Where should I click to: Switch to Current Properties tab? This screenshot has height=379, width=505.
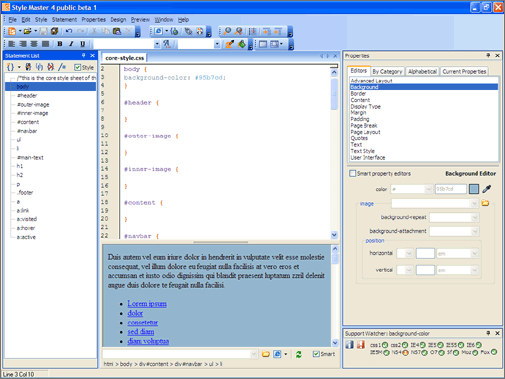pyautogui.click(x=464, y=71)
